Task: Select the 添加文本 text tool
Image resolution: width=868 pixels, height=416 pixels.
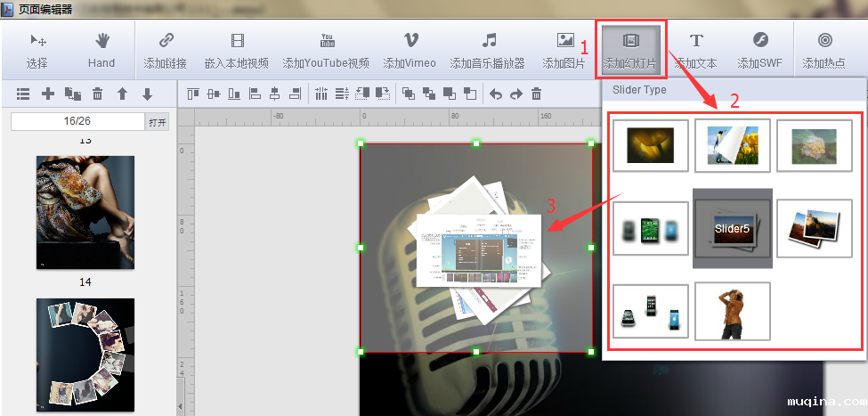Action: click(x=696, y=50)
